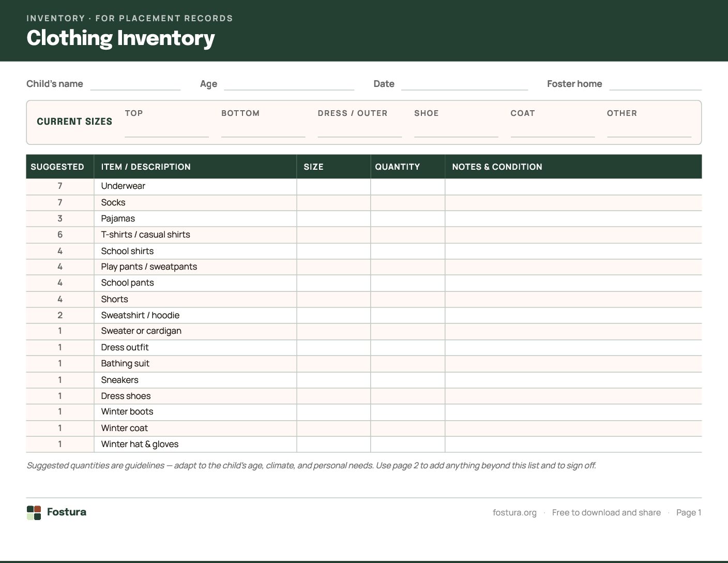Select the 'School shirts' row item
This screenshot has width=728, height=563.
coord(127,251)
